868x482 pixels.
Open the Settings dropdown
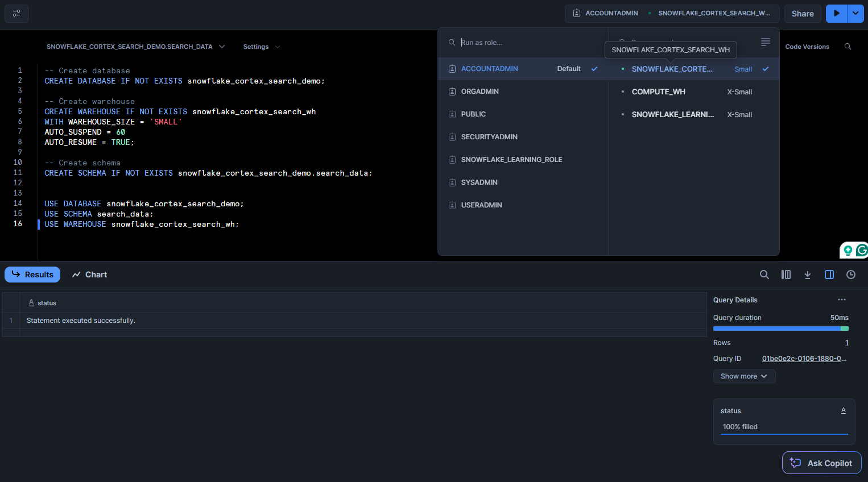coord(261,47)
